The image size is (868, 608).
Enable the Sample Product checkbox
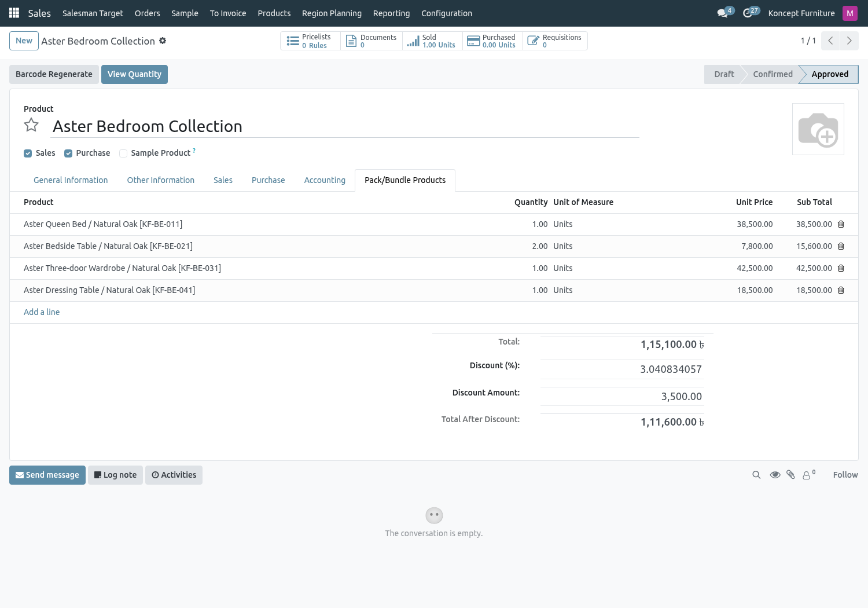tap(123, 153)
